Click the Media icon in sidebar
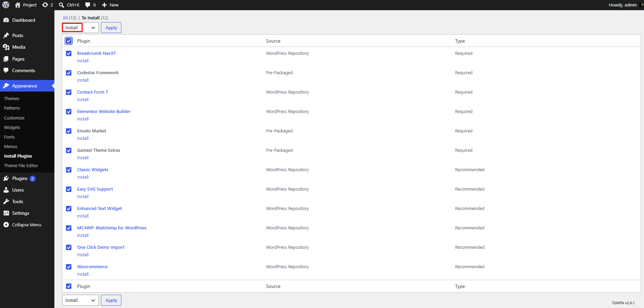 [x=6, y=47]
